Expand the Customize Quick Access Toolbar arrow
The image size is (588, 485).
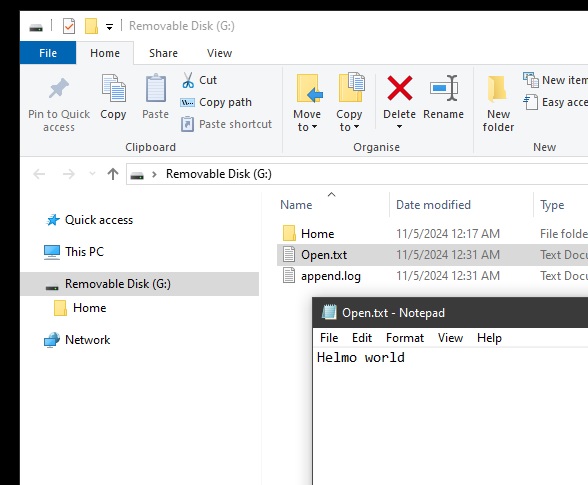click(x=110, y=27)
